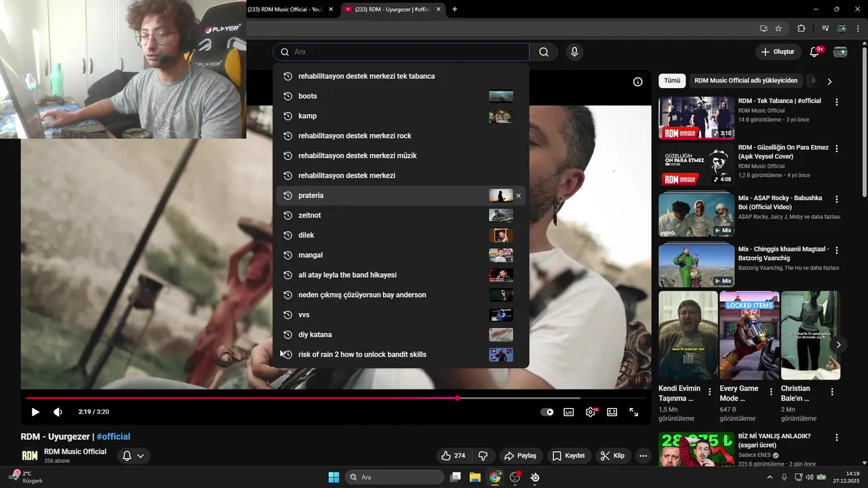Open the taskbar volume speaker icon
The width and height of the screenshot is (868, 488).
[809, 477]
